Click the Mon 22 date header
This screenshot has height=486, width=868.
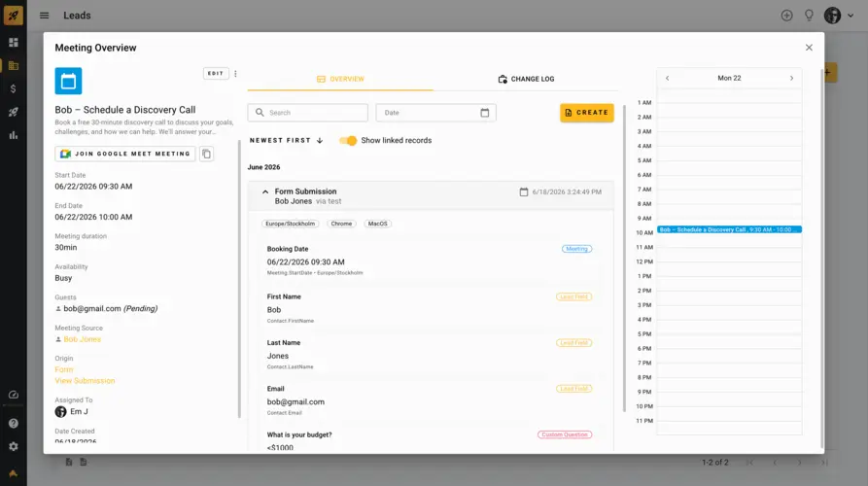[x=729, y=78]
